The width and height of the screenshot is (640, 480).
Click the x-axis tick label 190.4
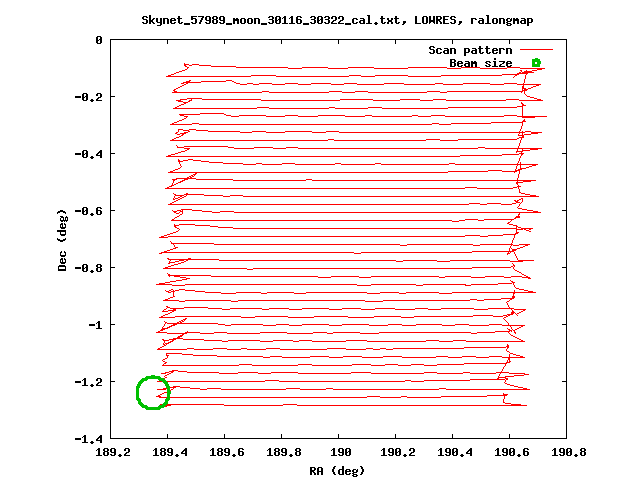pyautogui.click(x=455, y=453)
